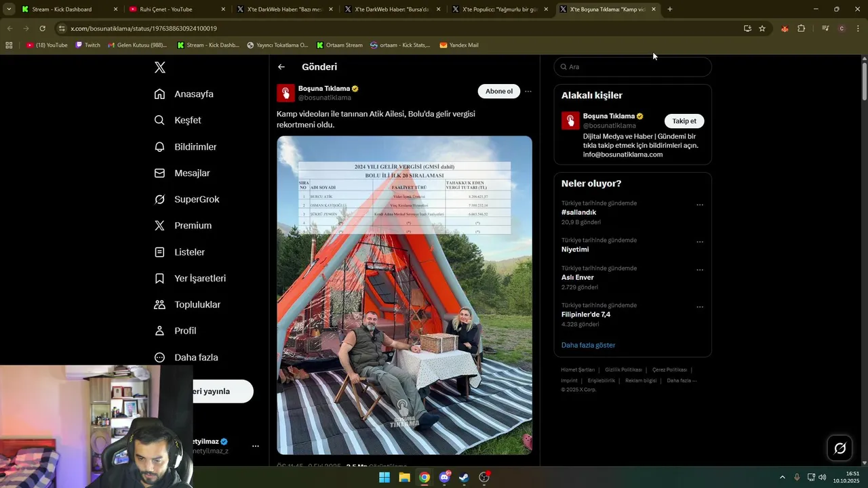Viewport: 868px width, 488px height.
Task: Show hidden tray icons arrow
Action: pos(782,477)
